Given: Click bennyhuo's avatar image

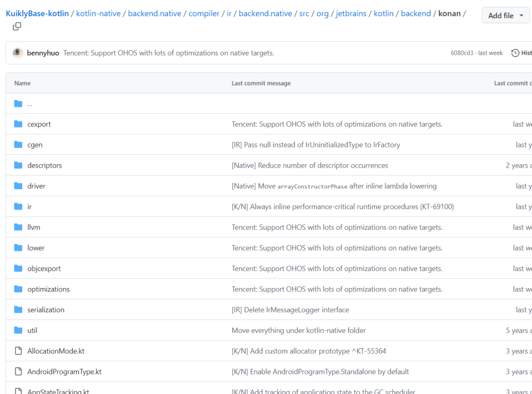Looking at the screenshot, I should click(x=18, y=53).
